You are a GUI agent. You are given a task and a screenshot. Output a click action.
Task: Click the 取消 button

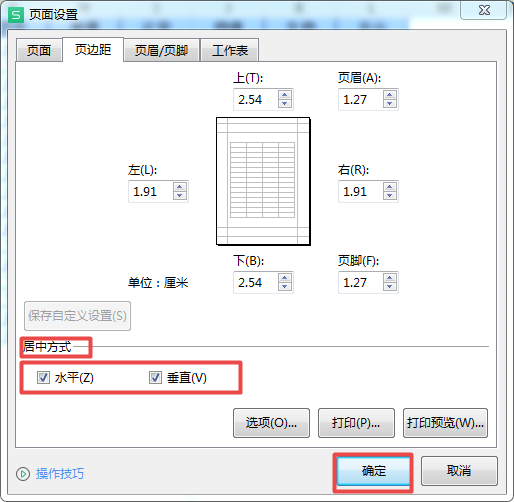459,471
